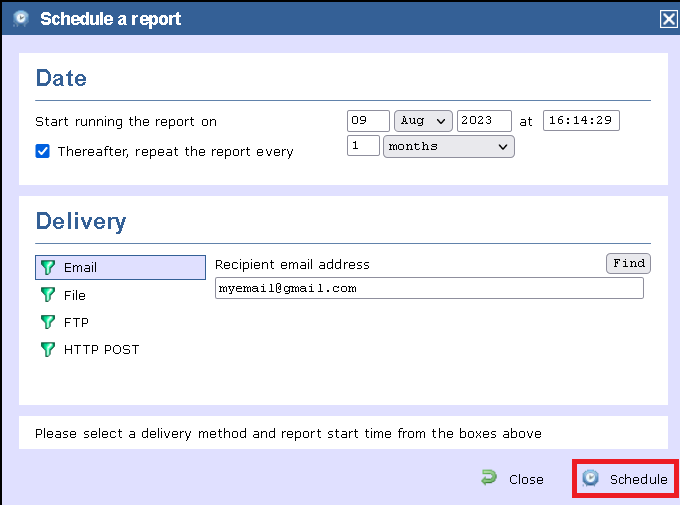
Task: Click the clock icon on the Schedule button
Action: (x=590, y=478)
